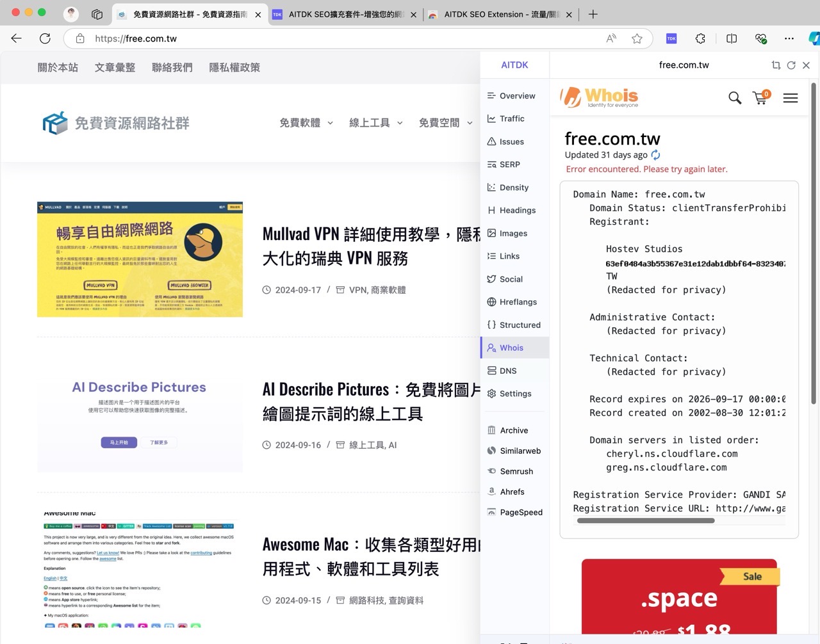Add this page to favorites star

(x=637, y=38)
